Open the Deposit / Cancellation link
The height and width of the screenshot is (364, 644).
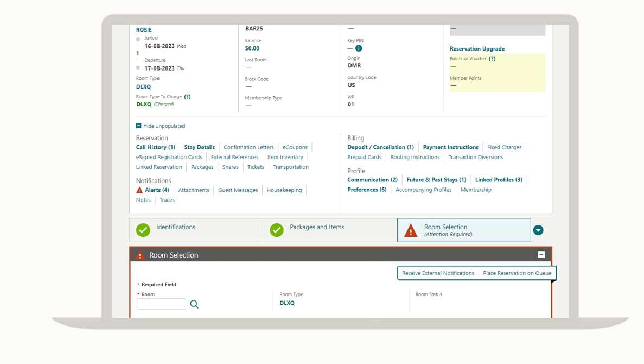tap(380, 147)
